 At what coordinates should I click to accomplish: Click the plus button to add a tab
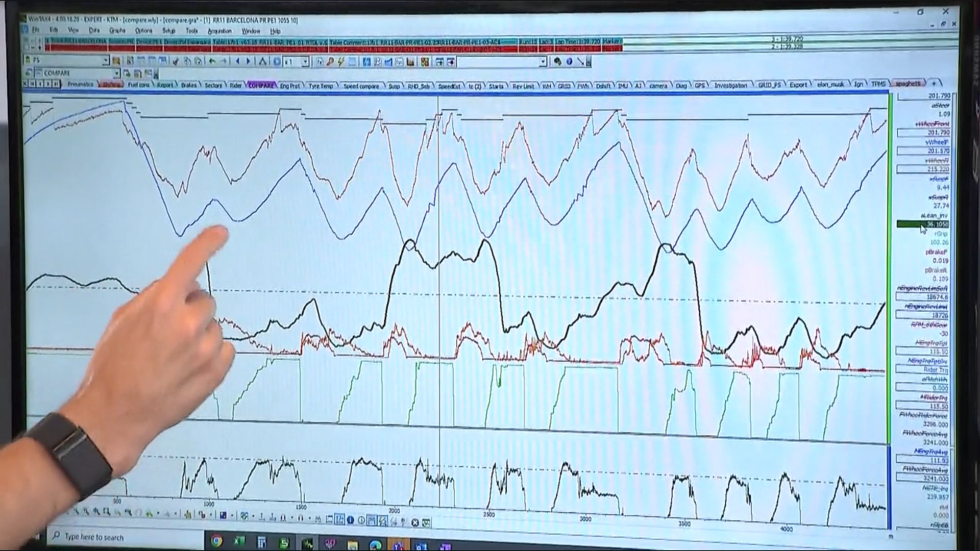[934, 83]
